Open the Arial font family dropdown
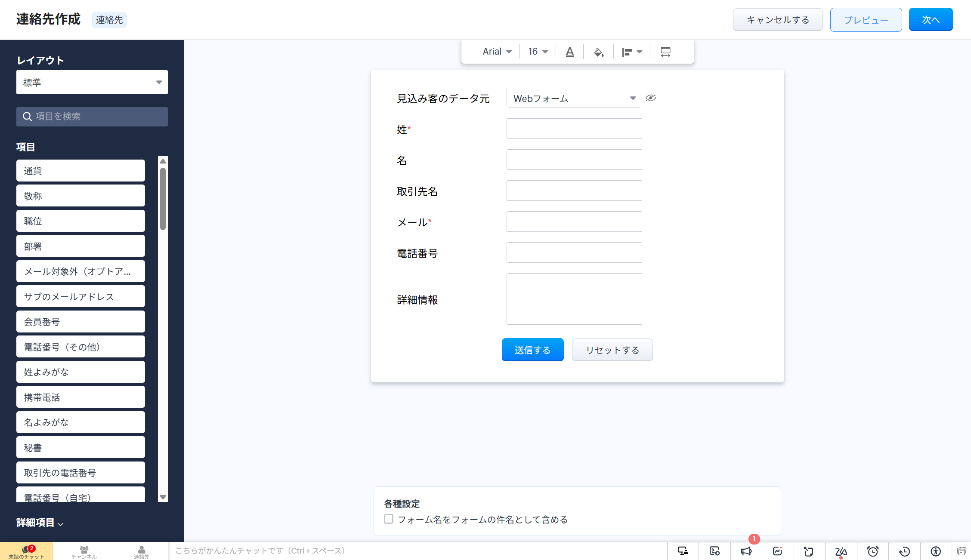This screenshot has height=560, width=971. tap(497, 52)
